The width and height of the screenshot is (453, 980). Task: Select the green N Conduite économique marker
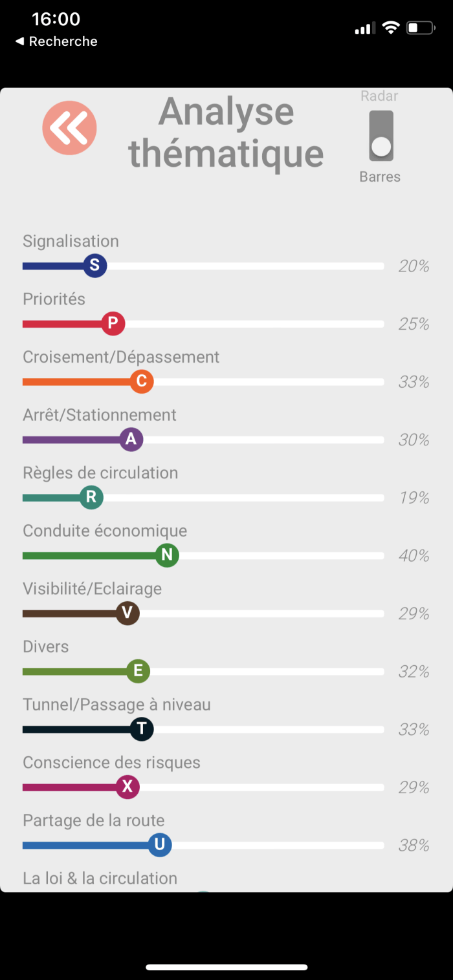tap(167, 555)
